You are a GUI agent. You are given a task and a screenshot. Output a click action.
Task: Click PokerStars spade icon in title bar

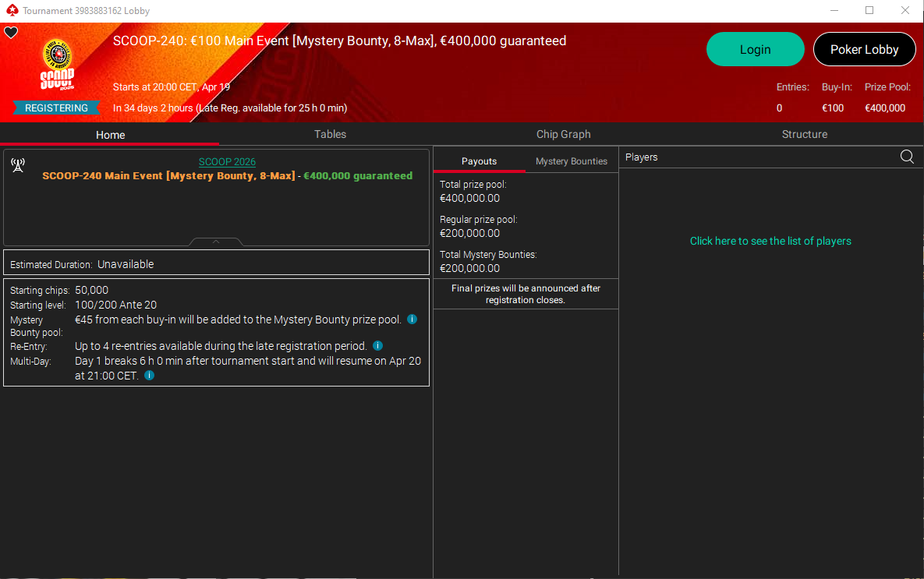pos(12,11)
